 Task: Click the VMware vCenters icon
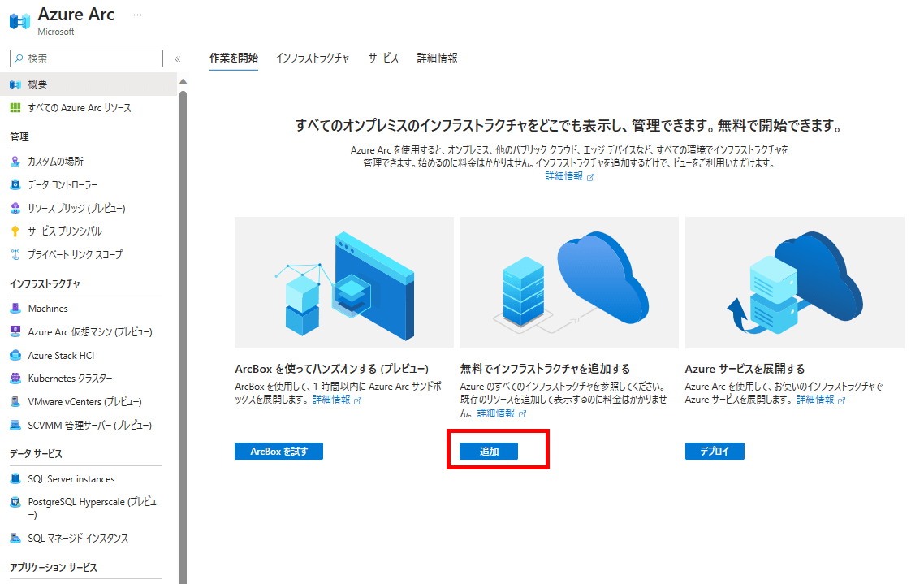[15, 402]
